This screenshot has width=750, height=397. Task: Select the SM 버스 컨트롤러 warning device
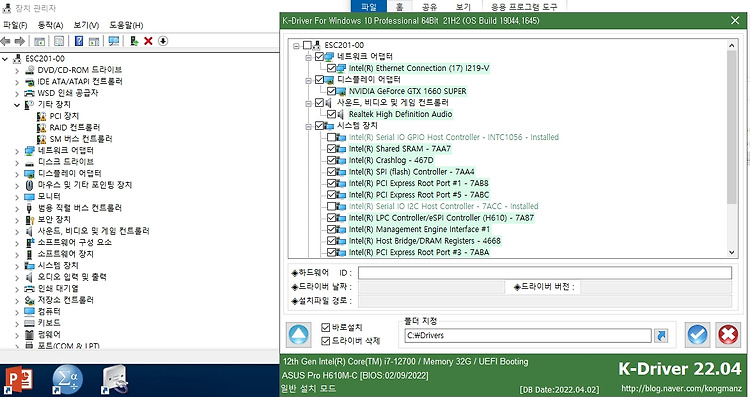pyautogui.click(x=81, y=139)
